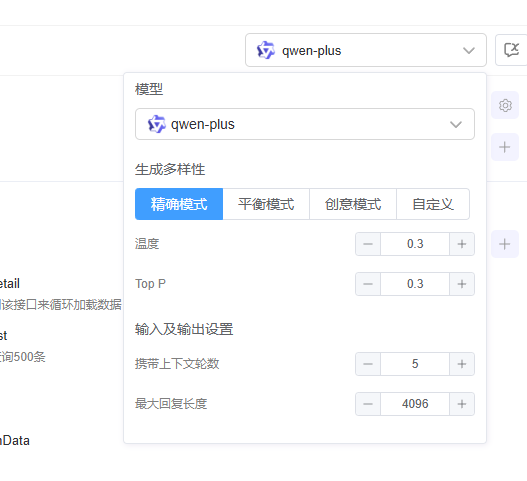
Task: Click the clear conversation icon
Action: [x=511, y=50]
